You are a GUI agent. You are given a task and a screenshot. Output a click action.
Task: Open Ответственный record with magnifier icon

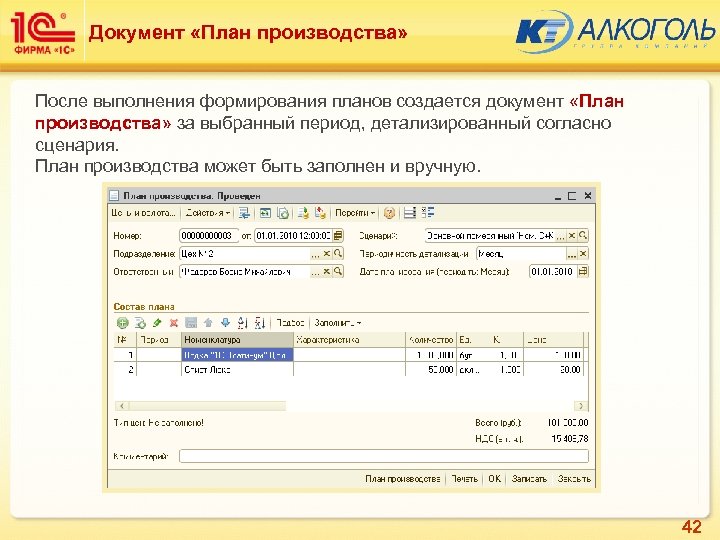coord(338,271)
